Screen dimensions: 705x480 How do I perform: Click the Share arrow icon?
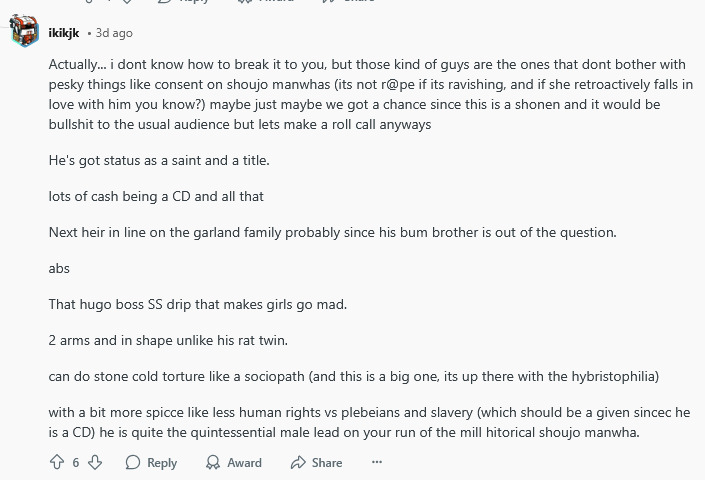click(x=298, y=462)
